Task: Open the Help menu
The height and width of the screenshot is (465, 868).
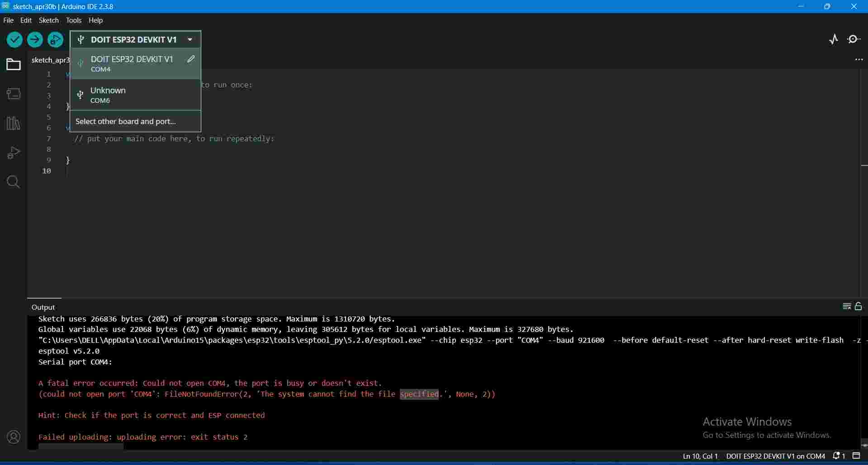Action: coord(96,20)
